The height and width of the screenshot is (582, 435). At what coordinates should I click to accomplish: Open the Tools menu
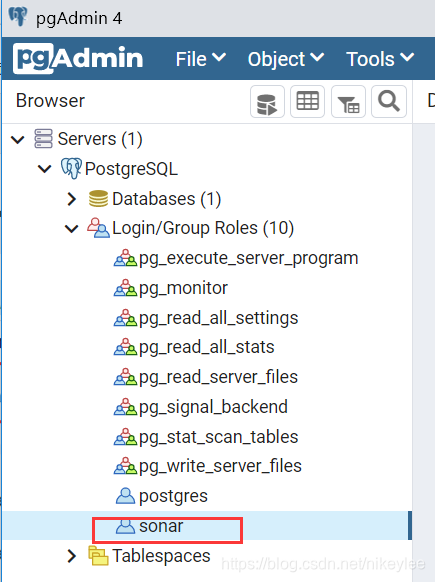click(x=380, y=59)
